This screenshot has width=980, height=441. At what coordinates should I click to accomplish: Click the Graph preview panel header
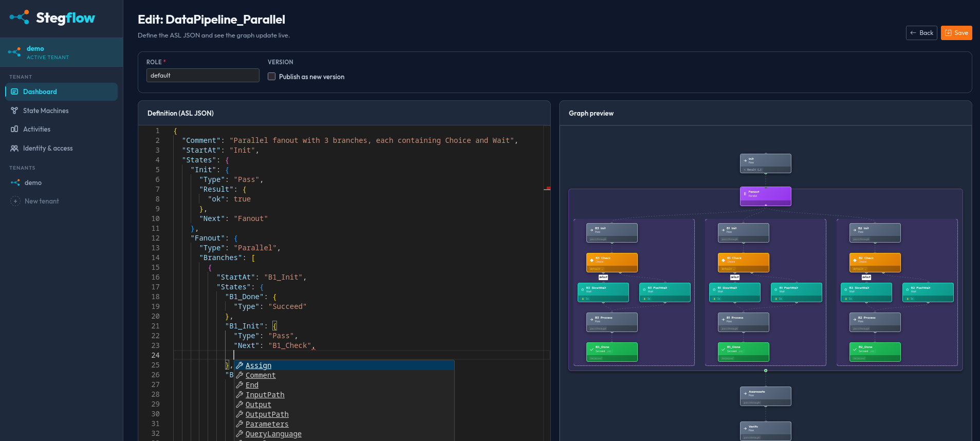pyautogui.click(x=766, y=113)
